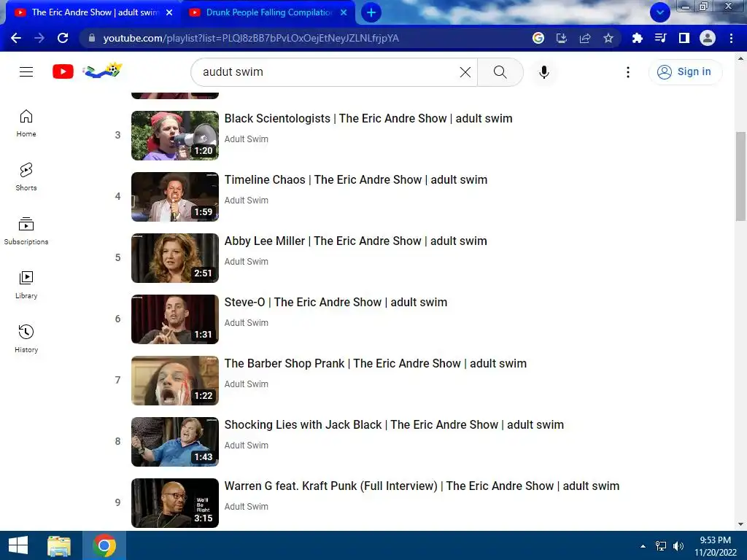
Task: Click Adult Swim channel under Timeline Chaos
Action: tap(247, 201)
